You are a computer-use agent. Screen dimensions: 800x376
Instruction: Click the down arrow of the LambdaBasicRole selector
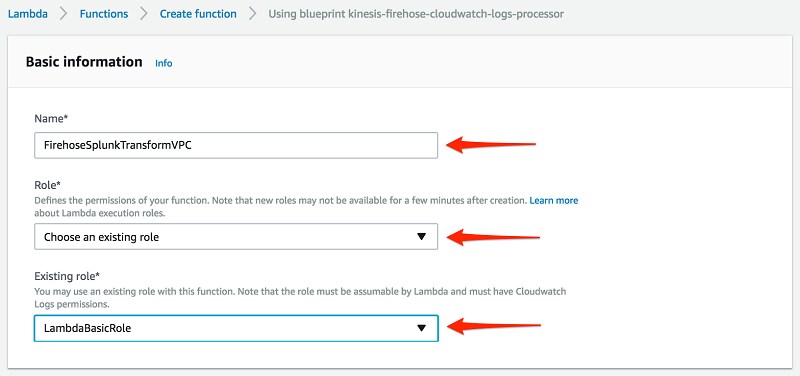(x=421, y=328)
